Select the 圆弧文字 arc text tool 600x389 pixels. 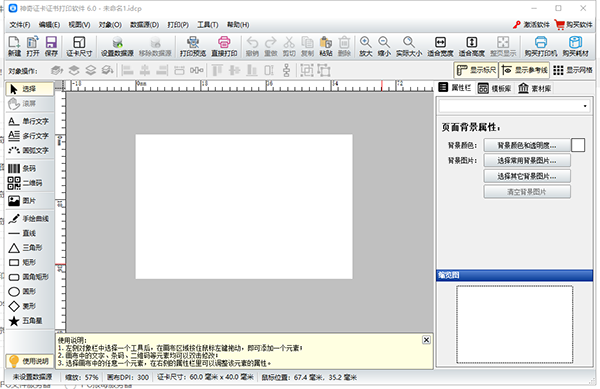[30, 150]
